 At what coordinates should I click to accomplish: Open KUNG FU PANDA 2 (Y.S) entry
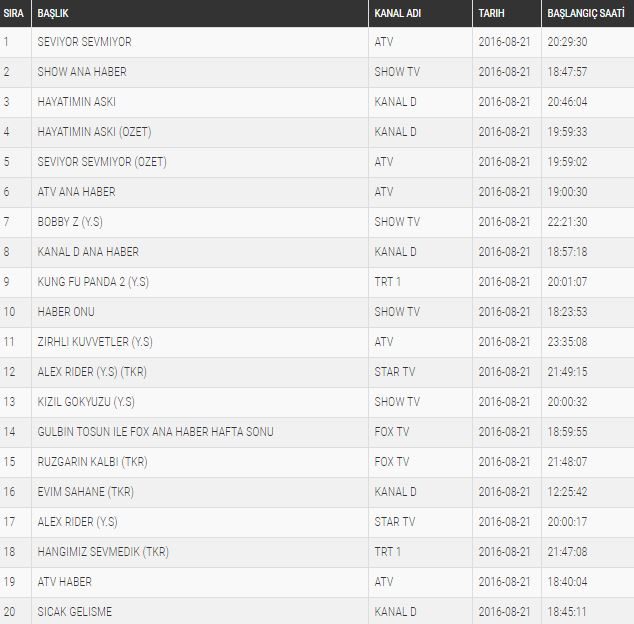[x=95, y=282]
